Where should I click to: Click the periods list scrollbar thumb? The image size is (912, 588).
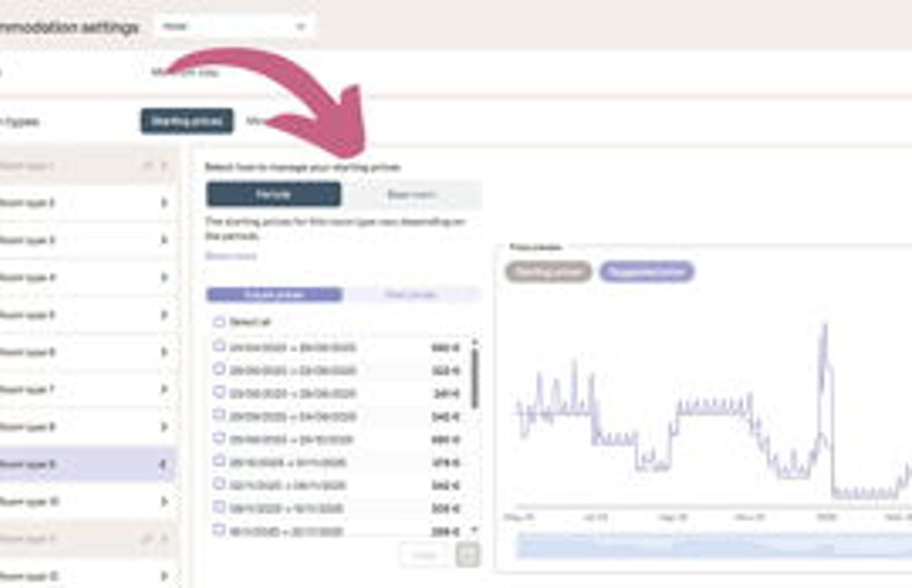[474, 378]
